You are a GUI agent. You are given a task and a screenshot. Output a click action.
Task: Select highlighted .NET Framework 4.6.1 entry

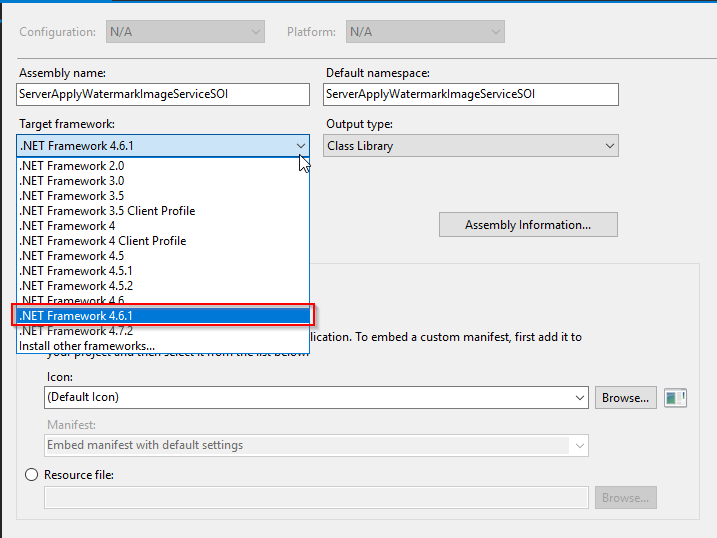tap(163, 316)
